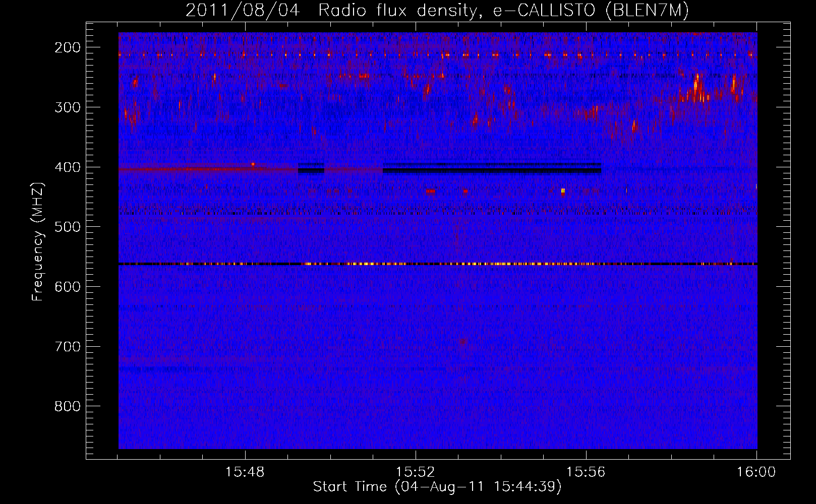
Task: Click the date "2011/08/04" in the title
Action: 243,11
